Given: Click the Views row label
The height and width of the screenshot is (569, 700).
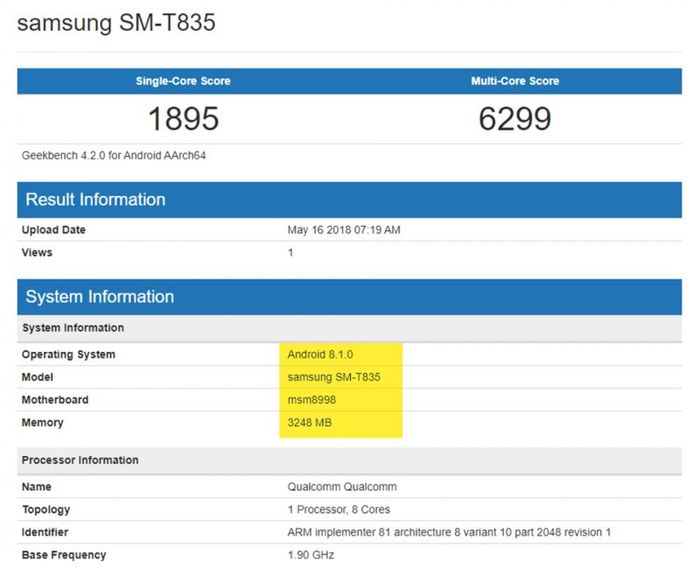Looking at the screenshot, I should coord(37,253).
